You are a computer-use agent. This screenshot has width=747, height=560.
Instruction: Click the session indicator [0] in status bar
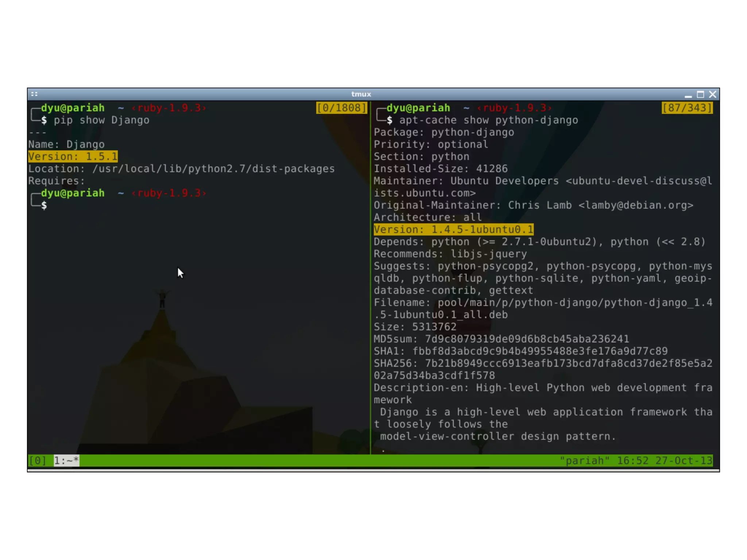point(38,460)
